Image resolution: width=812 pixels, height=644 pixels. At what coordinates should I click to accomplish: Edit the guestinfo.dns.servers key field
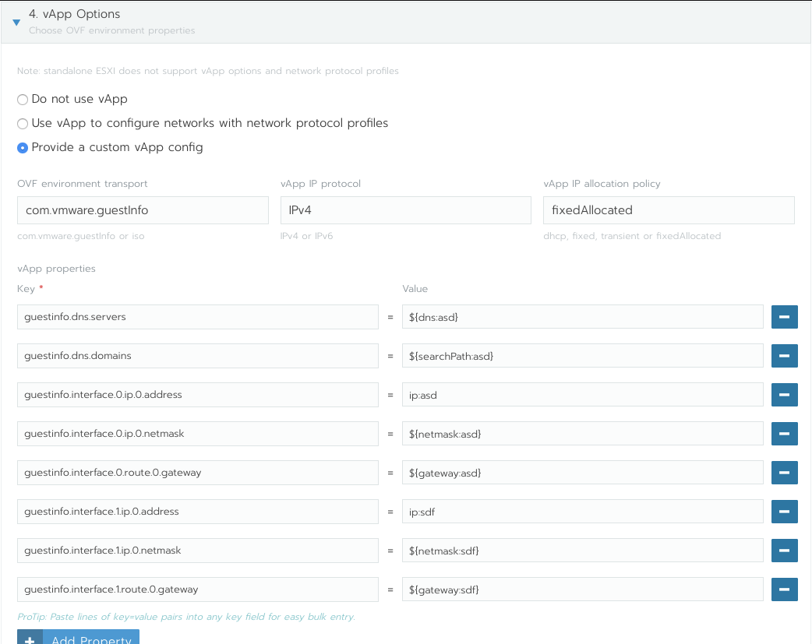click(197, 317)
